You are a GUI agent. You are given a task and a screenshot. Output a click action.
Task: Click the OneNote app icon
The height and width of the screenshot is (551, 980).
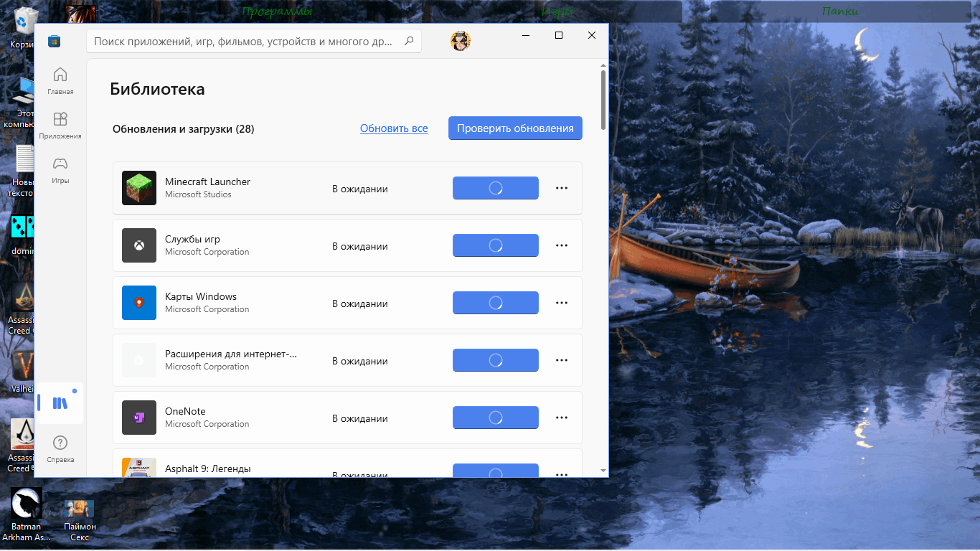(x=139, y=418)
